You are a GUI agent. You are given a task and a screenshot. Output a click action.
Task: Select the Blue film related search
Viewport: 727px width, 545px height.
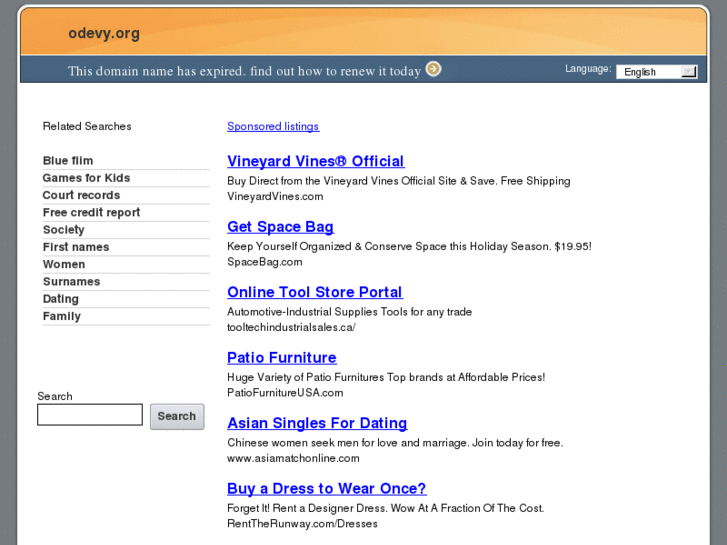click(x=68, y=160)
